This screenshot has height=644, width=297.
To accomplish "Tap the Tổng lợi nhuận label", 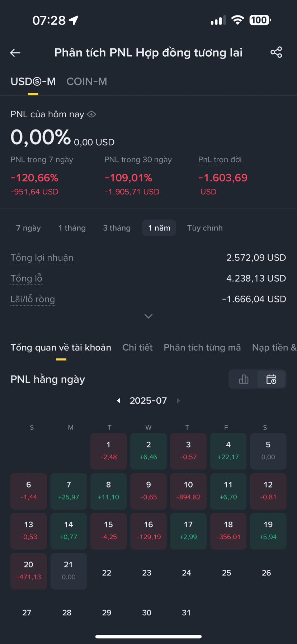I will [42, 258].
